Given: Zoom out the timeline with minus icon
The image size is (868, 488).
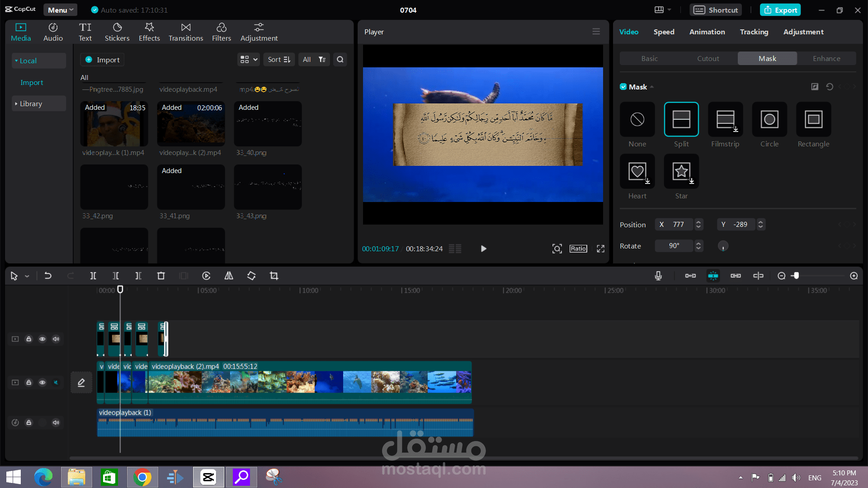Looking at the screenshot, I should [x=781, y=276].
